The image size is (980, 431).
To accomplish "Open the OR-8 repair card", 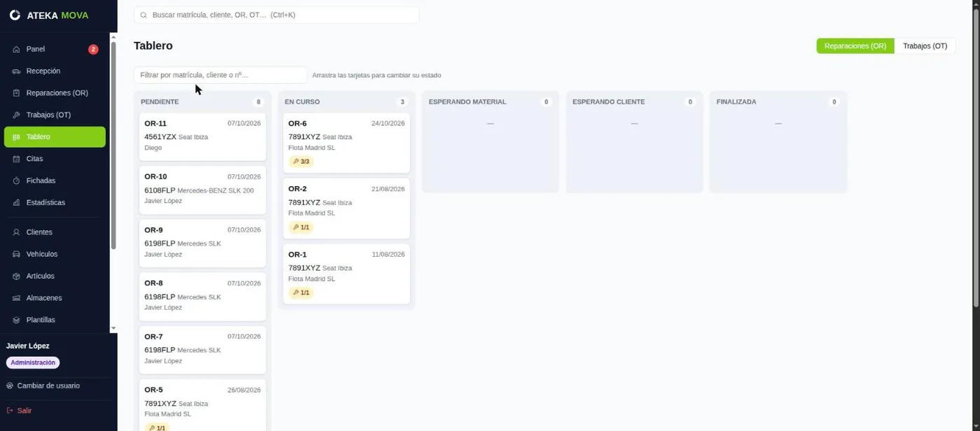I will (x=202, y=297).
